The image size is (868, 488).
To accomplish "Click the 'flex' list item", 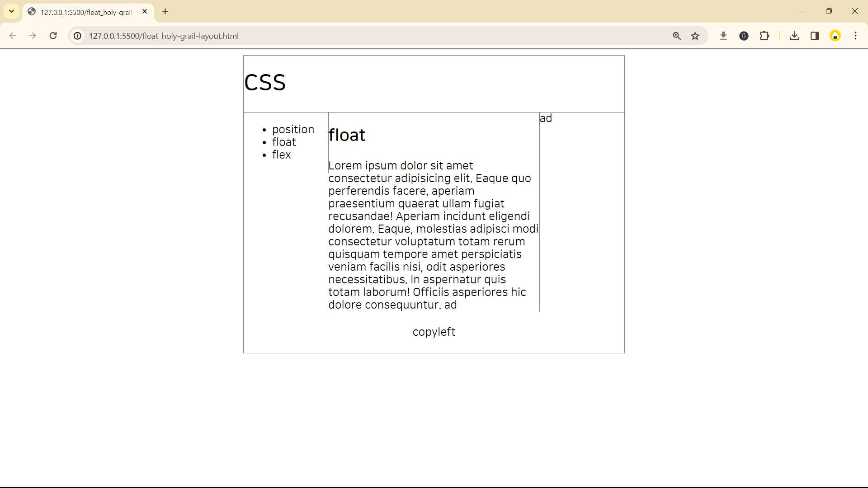I will tap(281, 155).
